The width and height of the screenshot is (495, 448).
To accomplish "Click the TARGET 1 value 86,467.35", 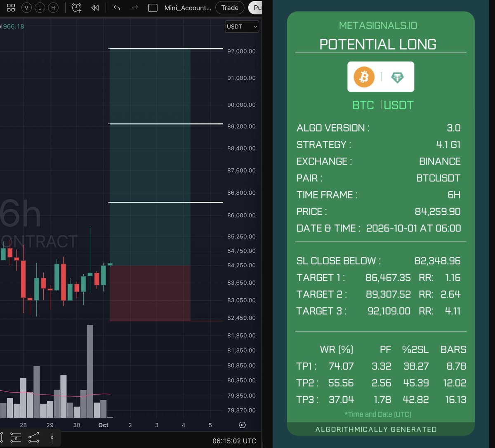I will [388, 278].
